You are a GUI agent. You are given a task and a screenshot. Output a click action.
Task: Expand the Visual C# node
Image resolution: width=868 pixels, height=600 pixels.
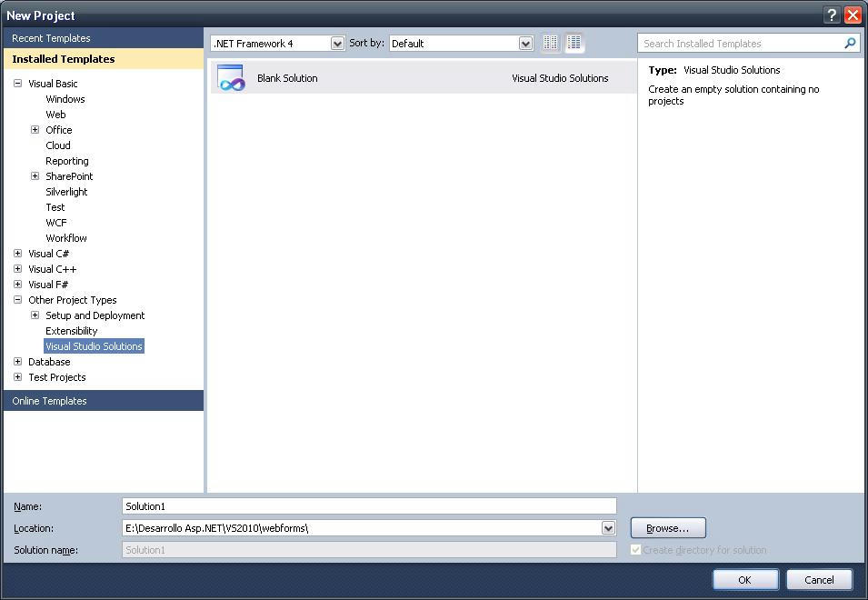17,254
